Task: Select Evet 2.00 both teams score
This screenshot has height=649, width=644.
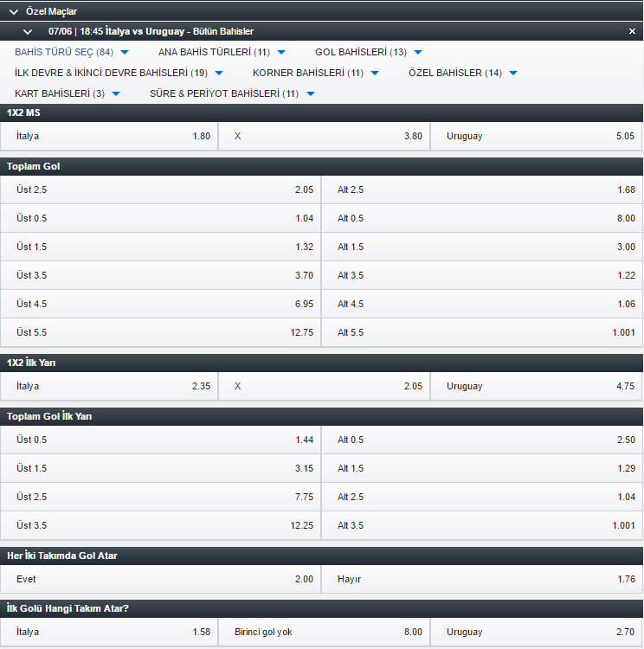Action: (x=161, y=579)
